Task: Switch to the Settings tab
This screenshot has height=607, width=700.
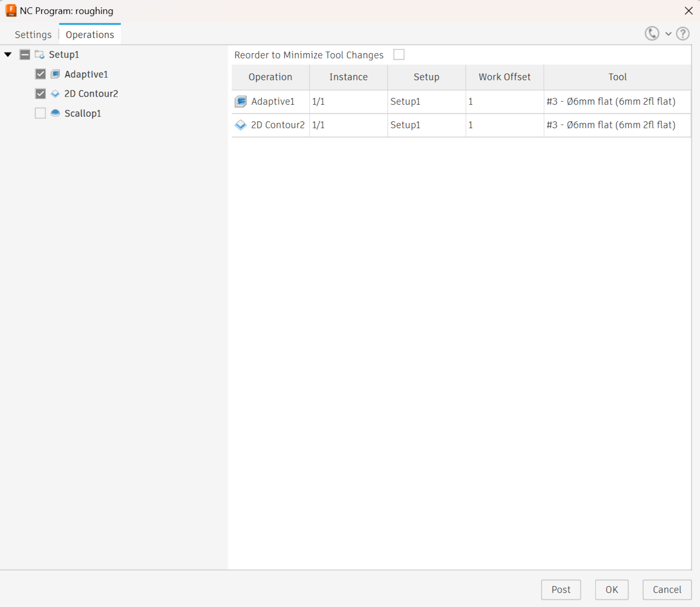Action: (33, 35)
